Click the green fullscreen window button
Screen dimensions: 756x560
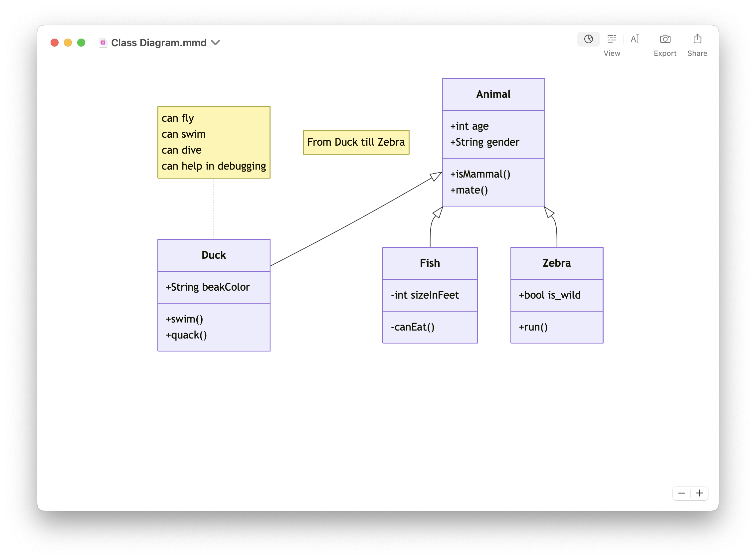[81, 43]
